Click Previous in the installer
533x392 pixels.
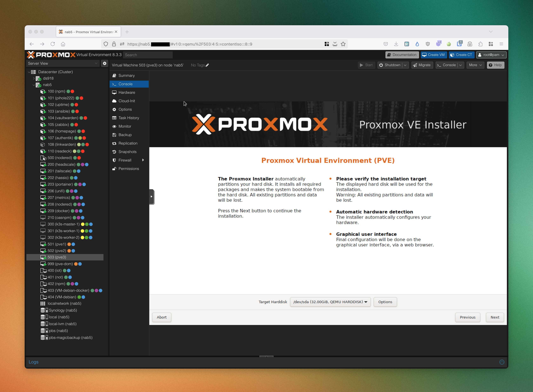click(468, 317)
